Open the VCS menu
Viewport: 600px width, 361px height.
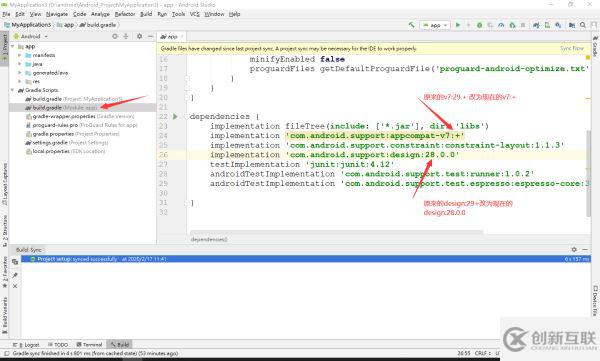tap(195, 14)
